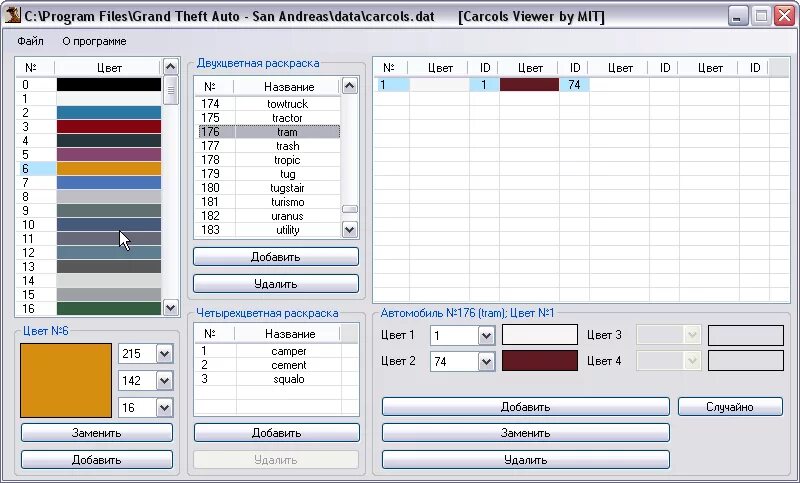
Task: Open the blue value 16 dropdown
Action: pyautogui.click(x=164, y=408)
